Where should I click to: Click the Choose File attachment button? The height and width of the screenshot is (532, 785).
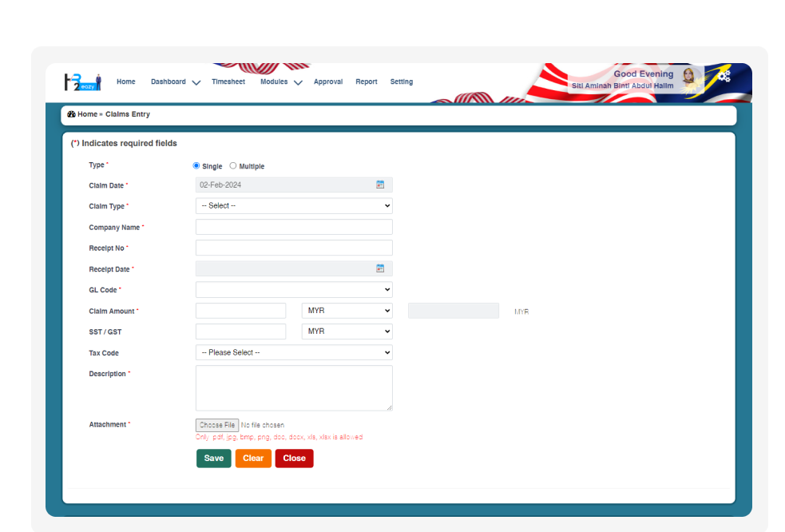(x=217, y=425)
